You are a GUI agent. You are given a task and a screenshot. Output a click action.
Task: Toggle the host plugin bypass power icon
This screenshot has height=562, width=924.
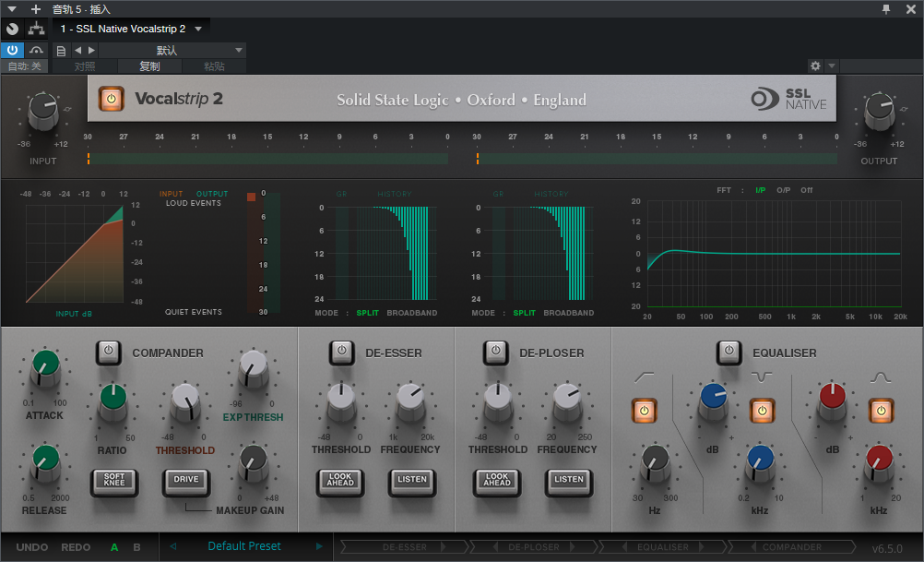[12, 50]
